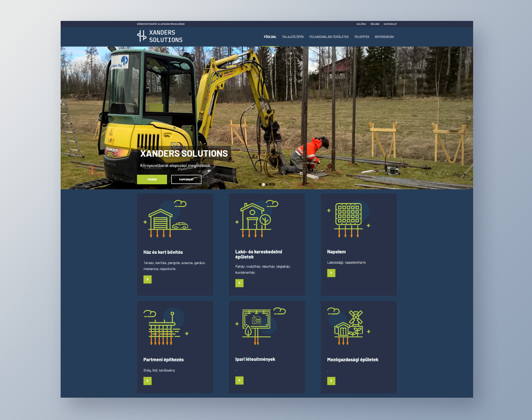Click the Ház és kert bővítés heading

[163, 252]
